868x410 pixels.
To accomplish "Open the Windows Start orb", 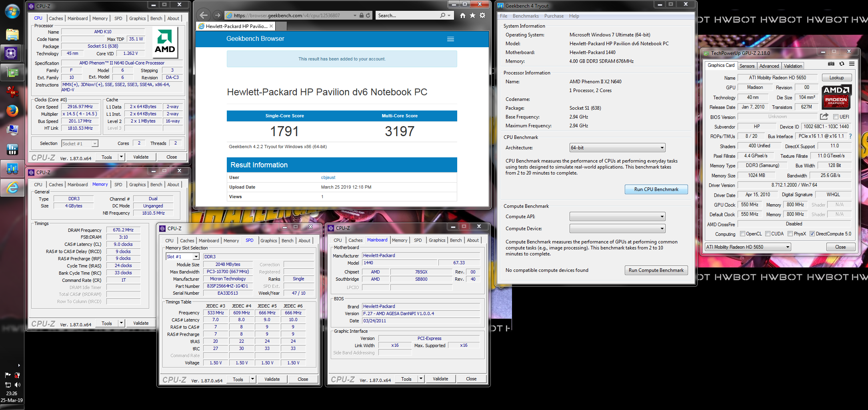I will tap(12, 11).
